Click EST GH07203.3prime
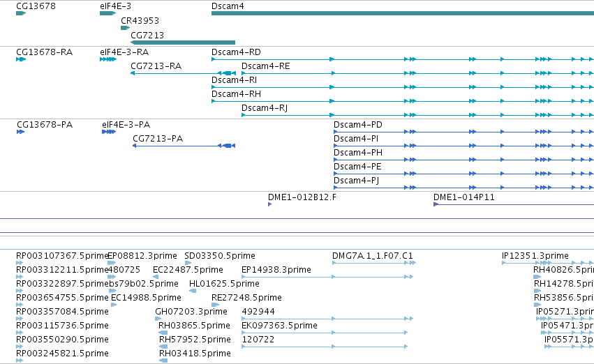This screenshot has height=364, width=594. coord(191,312)
